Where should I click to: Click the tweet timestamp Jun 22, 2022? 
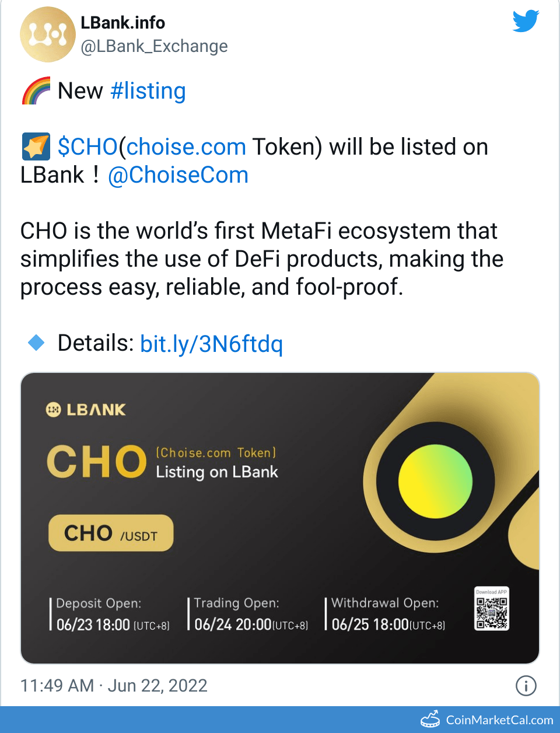tap(115, 686)
